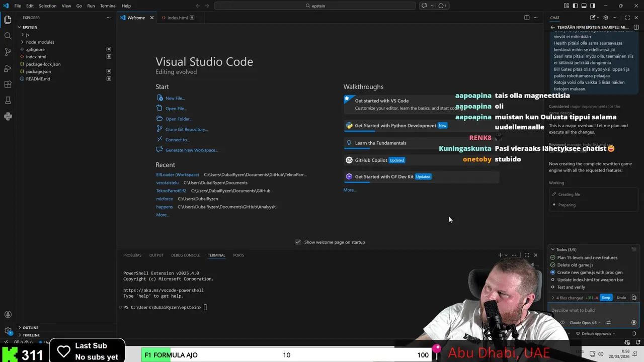Switch to the index.html editor tab
The width and height of the screenshot is (644, 362).
click(x=177, y=18)
